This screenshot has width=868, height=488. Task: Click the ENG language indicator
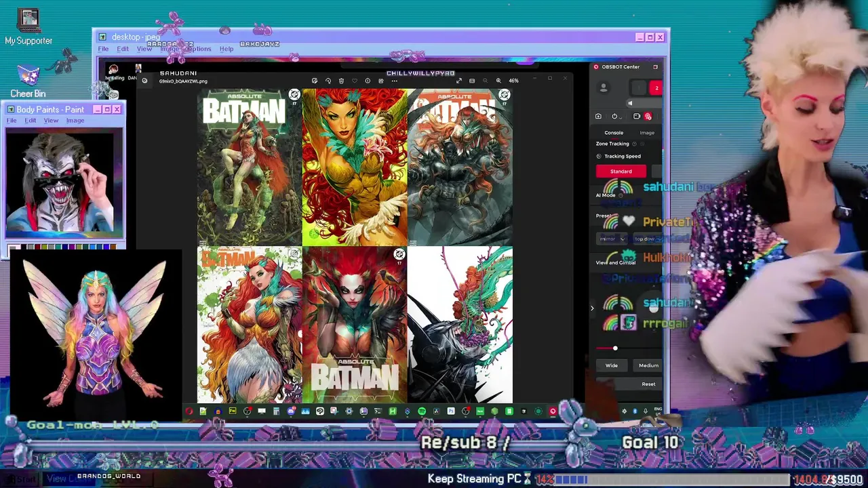(658, 411)
